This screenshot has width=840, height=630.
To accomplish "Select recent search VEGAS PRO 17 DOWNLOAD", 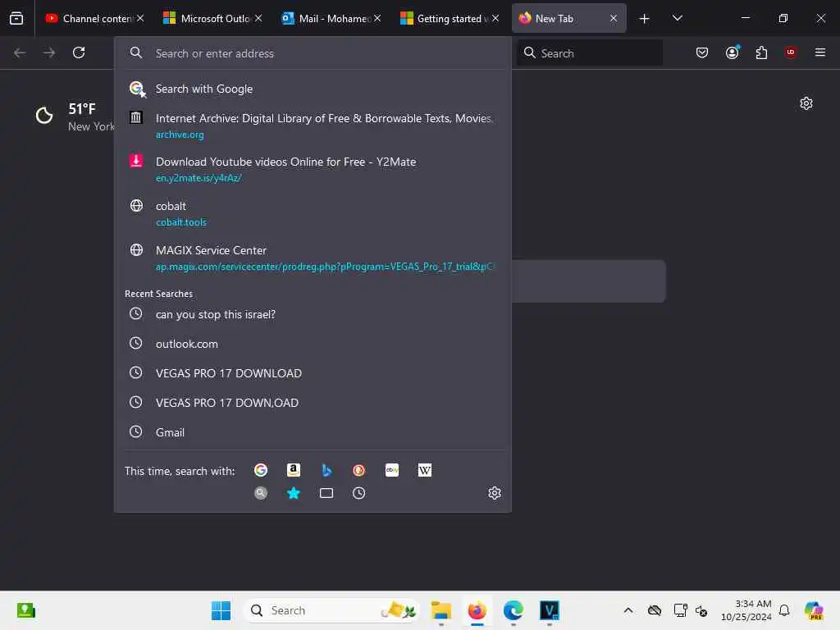I will 313,373.
